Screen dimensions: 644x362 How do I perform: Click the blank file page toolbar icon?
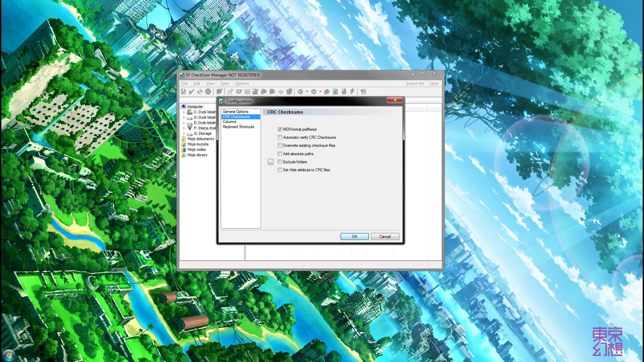[344, 92]
